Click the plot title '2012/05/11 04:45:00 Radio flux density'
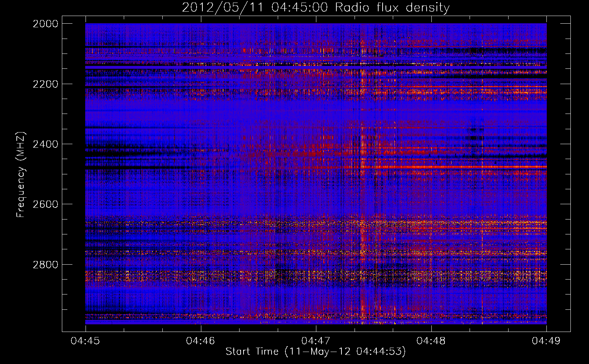 [316, 7]
